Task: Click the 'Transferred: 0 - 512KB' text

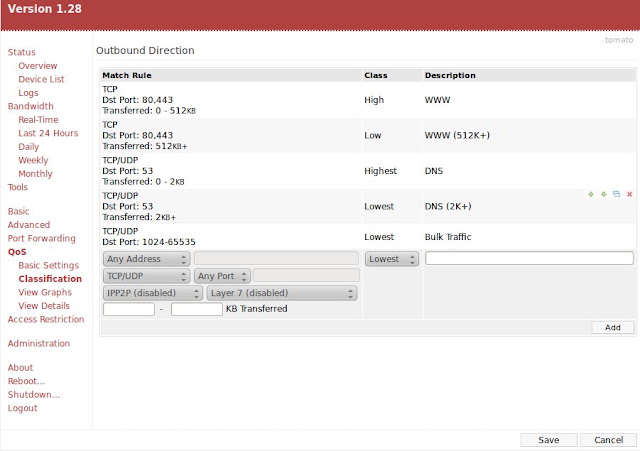Action: tap(149, 111)
